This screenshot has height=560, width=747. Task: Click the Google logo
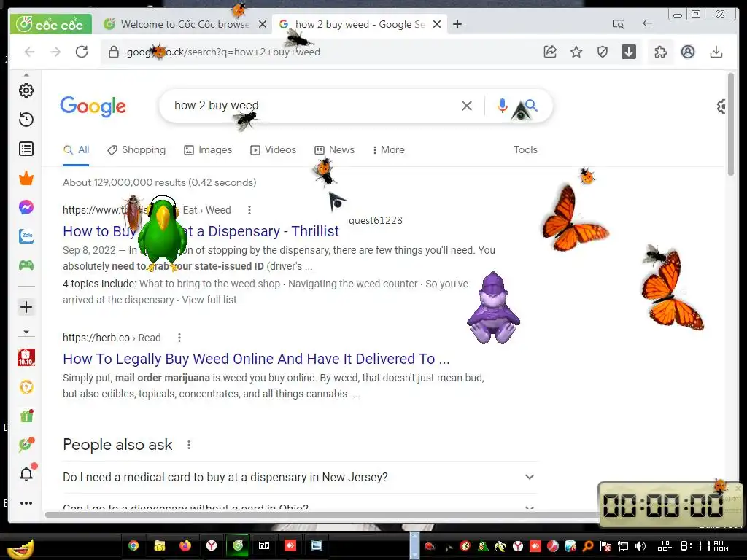point(93,106)
